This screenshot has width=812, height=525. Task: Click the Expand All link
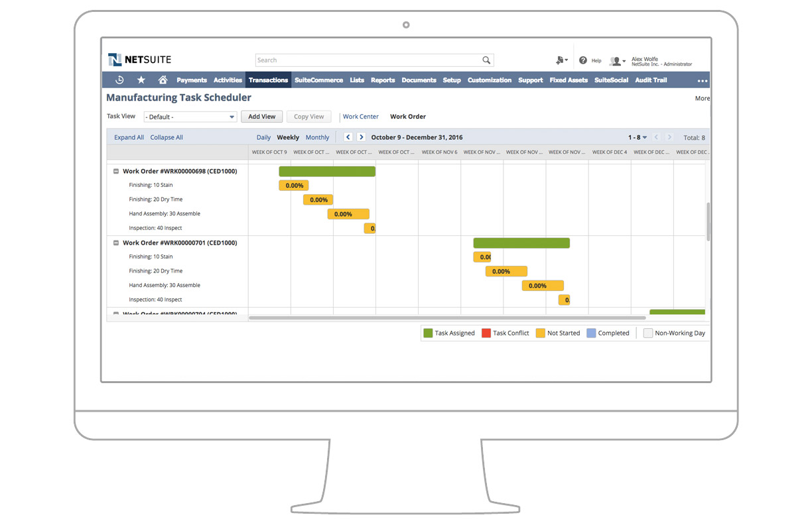click(128, 137)
